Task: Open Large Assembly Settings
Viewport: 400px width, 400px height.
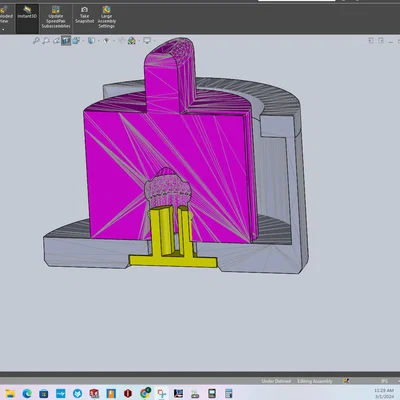Action: [107, 17]
